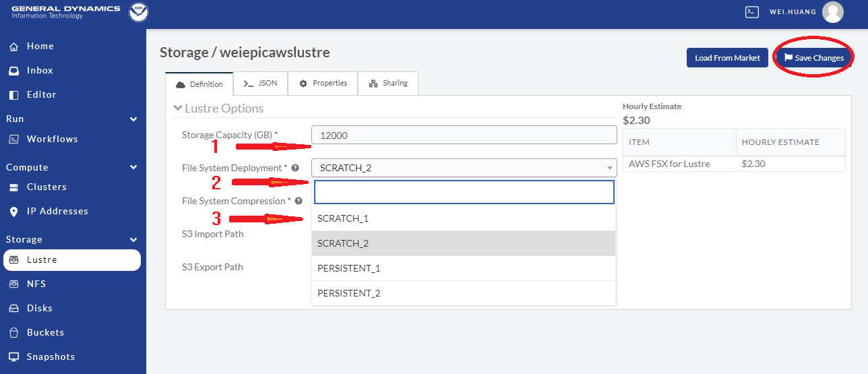
Task: Open Editor in the sidebar
Action: click(x=42, y=95)
